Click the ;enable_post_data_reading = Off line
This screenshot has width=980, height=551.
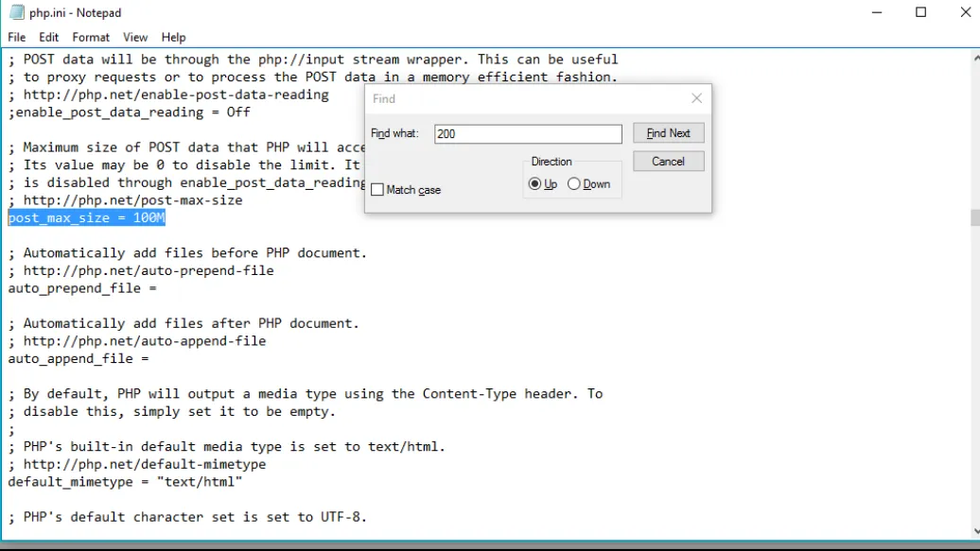[130, 112]
